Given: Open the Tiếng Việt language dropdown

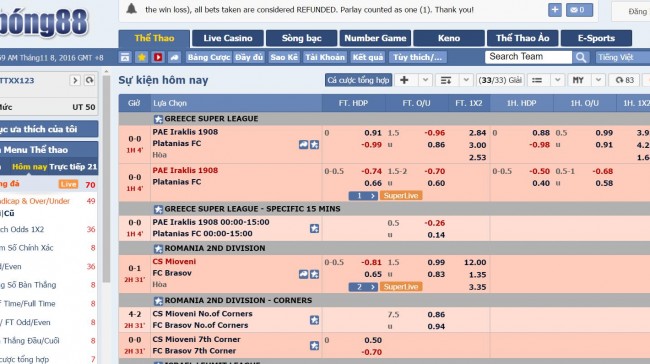Looking at the screenshot, I should pyautogui.click(x=623, y=57).
